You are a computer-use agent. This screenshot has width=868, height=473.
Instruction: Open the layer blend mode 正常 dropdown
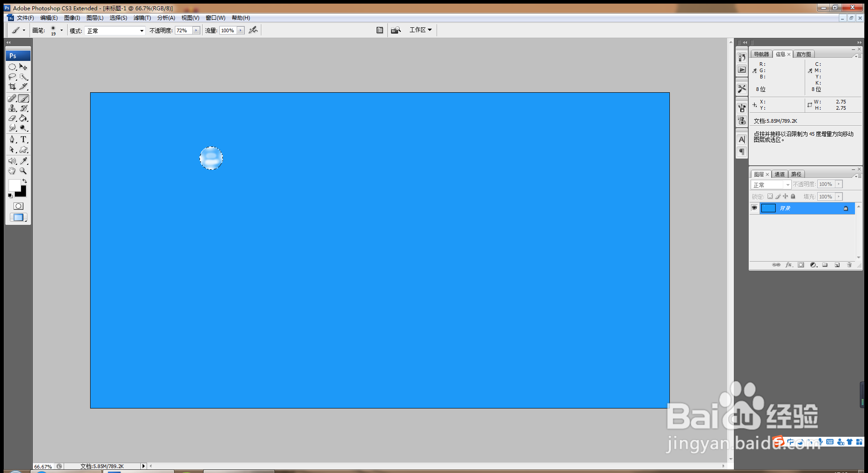(771, 185)
